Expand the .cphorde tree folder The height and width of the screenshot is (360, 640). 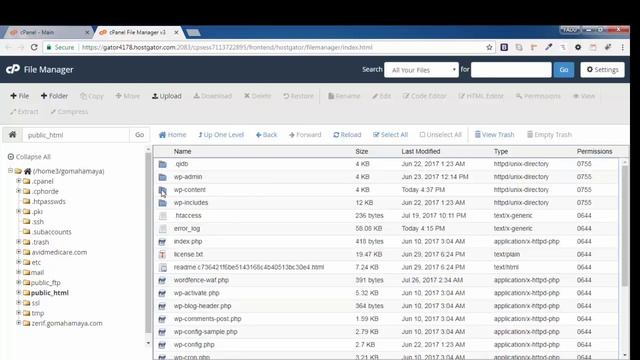(x=18, y=191)
